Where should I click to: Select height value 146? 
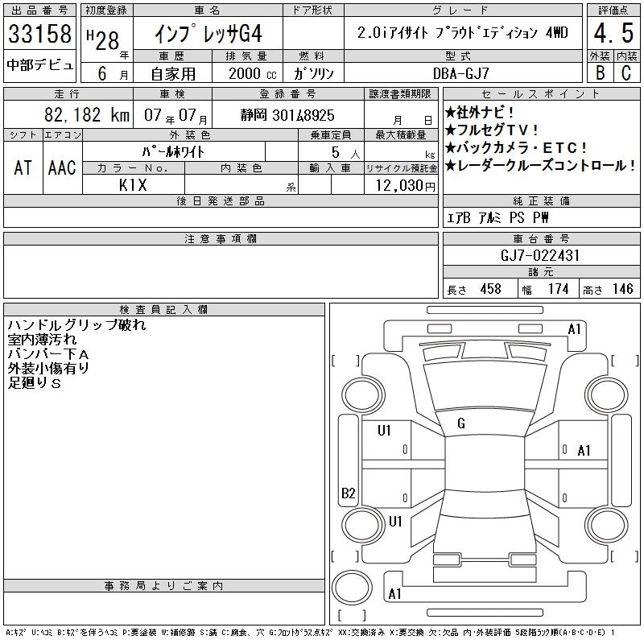[622, 289]
